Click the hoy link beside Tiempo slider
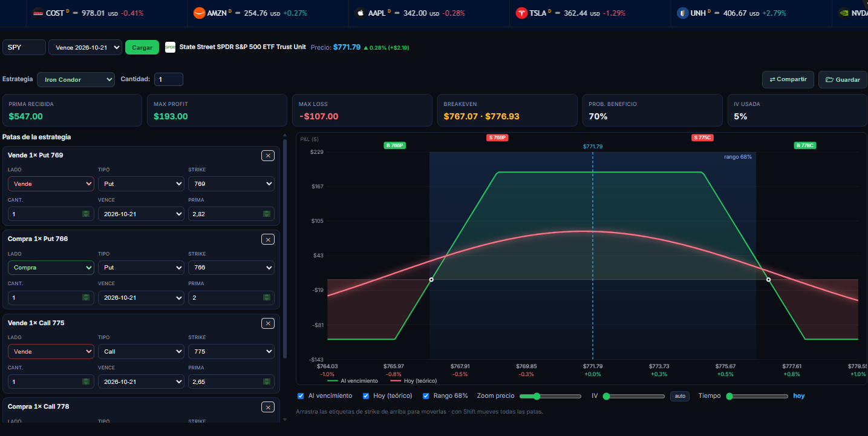 (799, 396)
